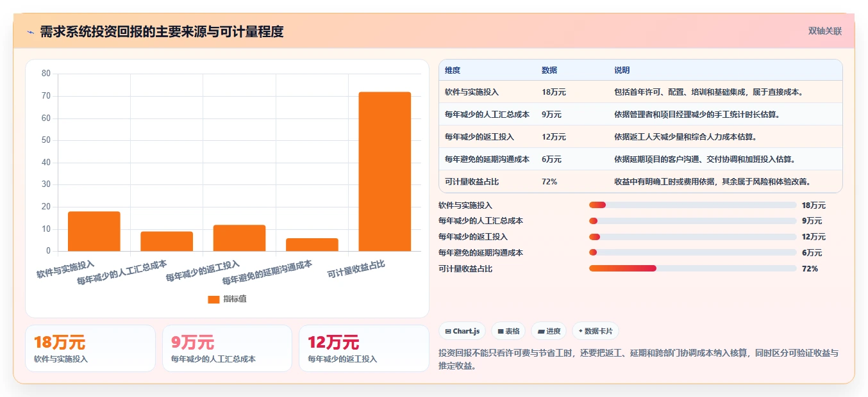Click the x-axis label 软件与实施投入
868x397 pixels.
[x=65, y=269]
